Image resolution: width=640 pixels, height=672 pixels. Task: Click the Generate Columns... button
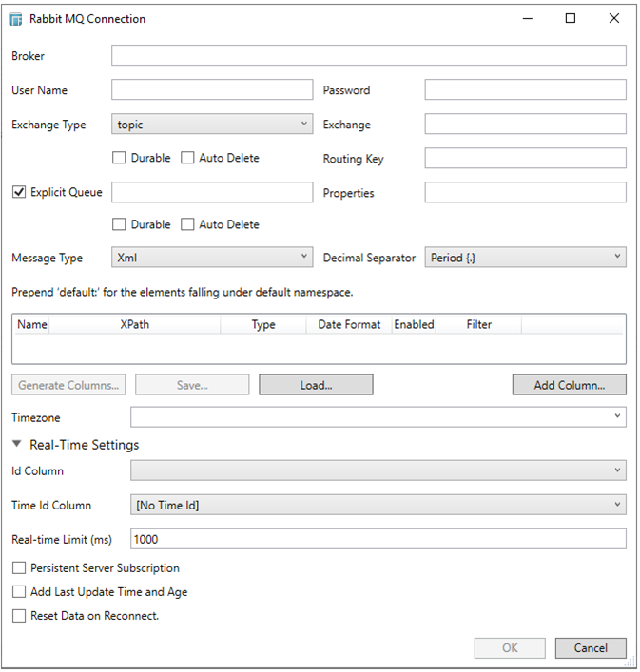click(68, 385)
